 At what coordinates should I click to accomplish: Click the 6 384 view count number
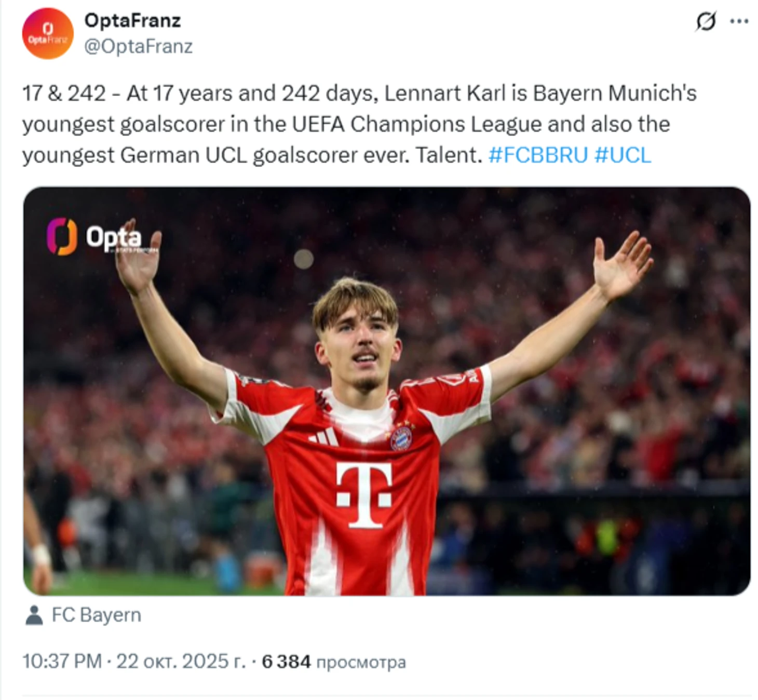coord(286,662)
